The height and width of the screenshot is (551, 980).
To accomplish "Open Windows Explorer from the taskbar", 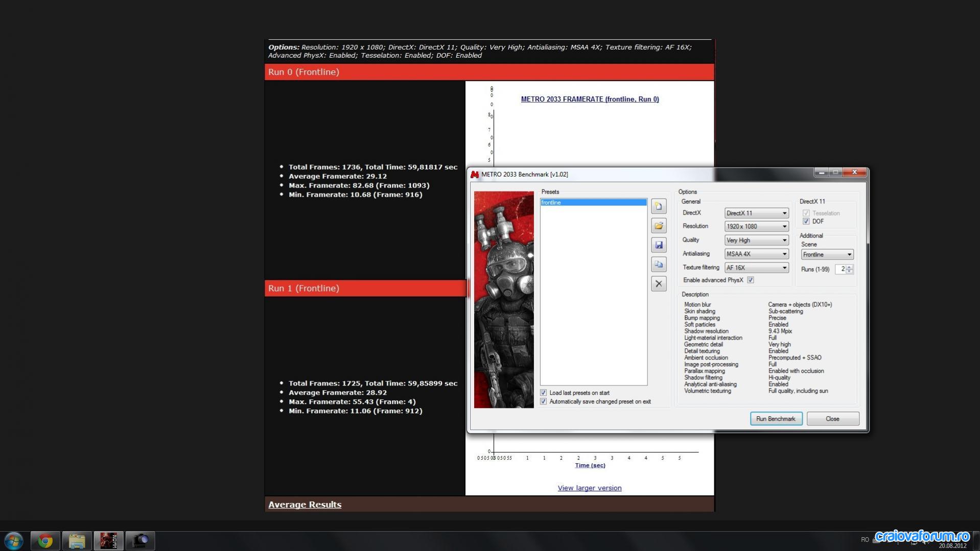I will point(77,541).
